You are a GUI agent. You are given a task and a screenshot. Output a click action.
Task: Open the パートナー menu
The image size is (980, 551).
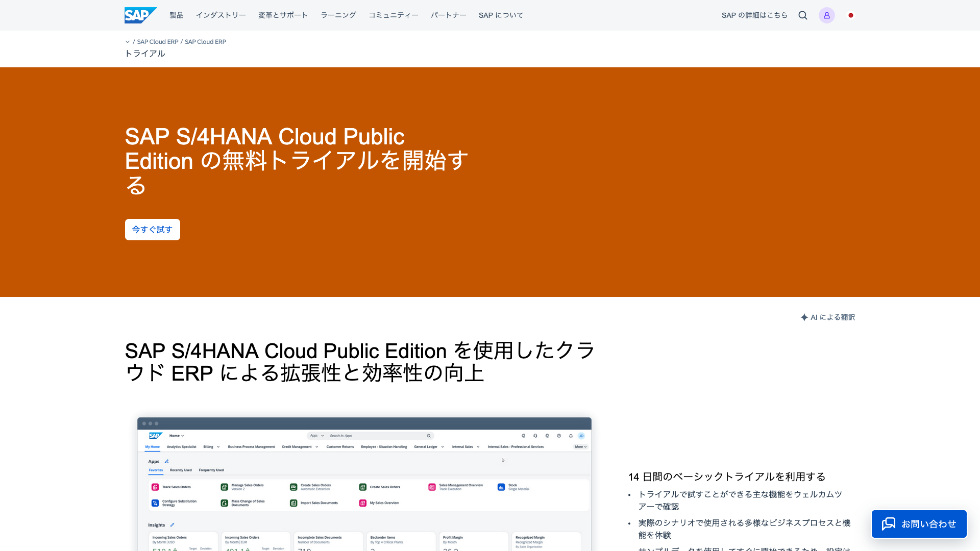click(x=448, y=15)
